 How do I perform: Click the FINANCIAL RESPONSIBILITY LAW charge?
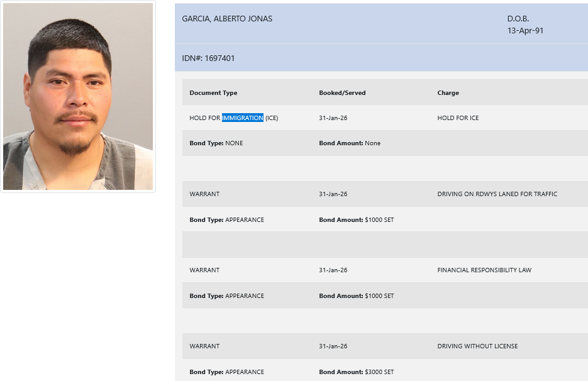pos(484,270)
